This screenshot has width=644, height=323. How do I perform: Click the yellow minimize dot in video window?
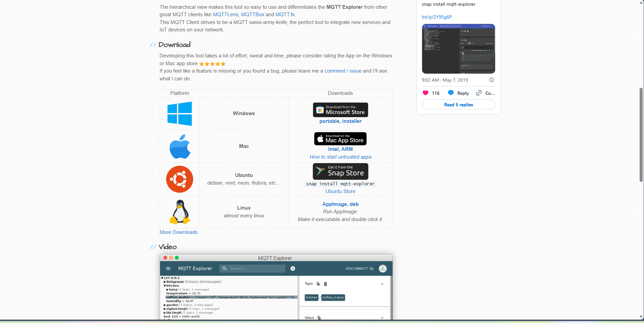click(171, 258)
